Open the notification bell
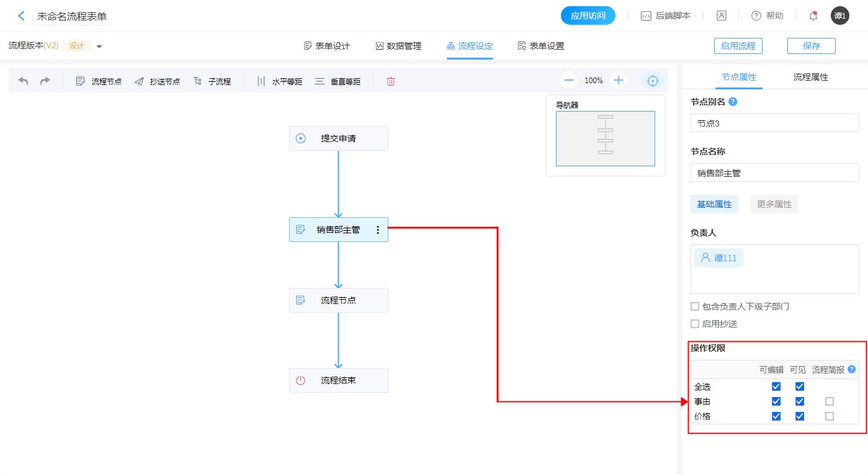The height and width of the screenshot is (474, 868). 813,16
